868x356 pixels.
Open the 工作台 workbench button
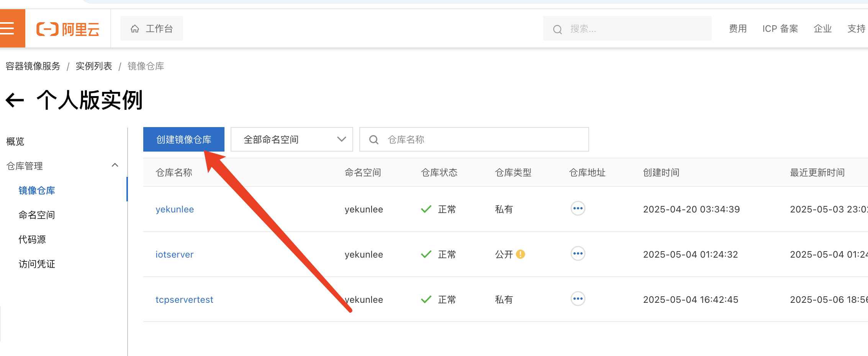(x=152, y=29)
